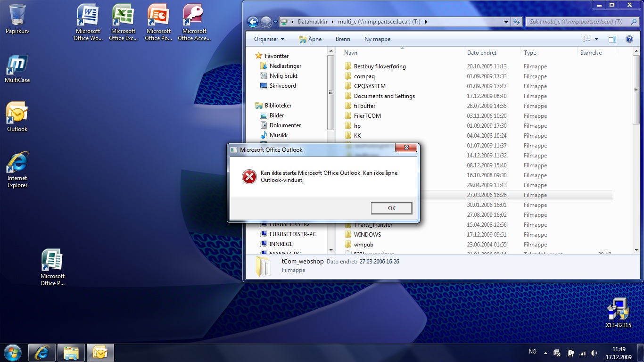Show hidden tray icons arrow
This screenshot has width=644, height=362.
pyautogui.click(x=545, y=353)
